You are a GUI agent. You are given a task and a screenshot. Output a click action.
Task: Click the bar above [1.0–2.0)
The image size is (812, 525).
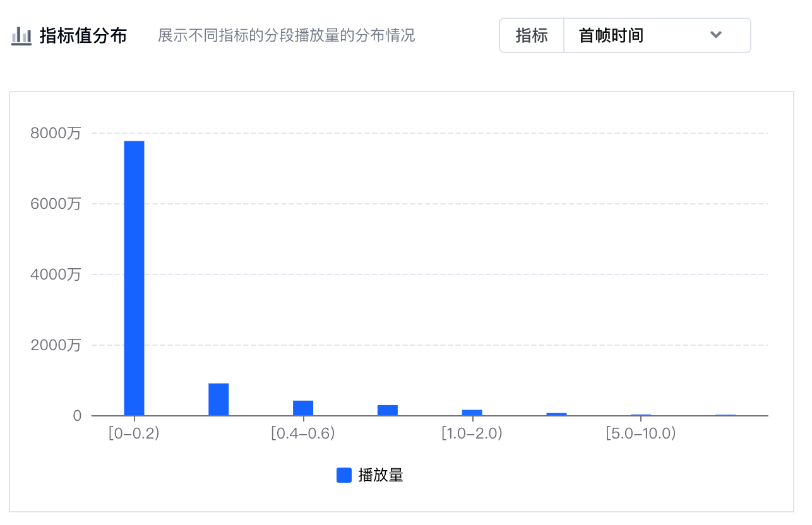point(472,412)
